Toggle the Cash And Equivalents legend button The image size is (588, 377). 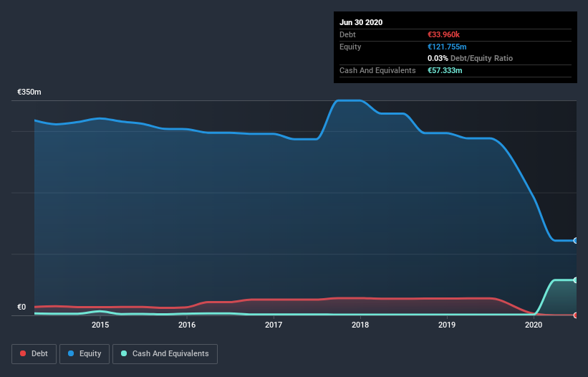(x=165, y=354)
